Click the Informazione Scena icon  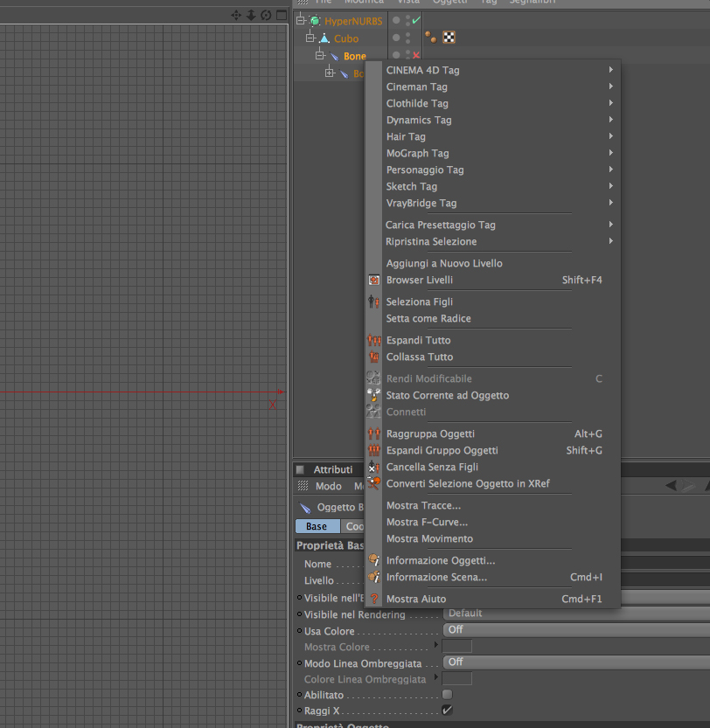(373, 577)
